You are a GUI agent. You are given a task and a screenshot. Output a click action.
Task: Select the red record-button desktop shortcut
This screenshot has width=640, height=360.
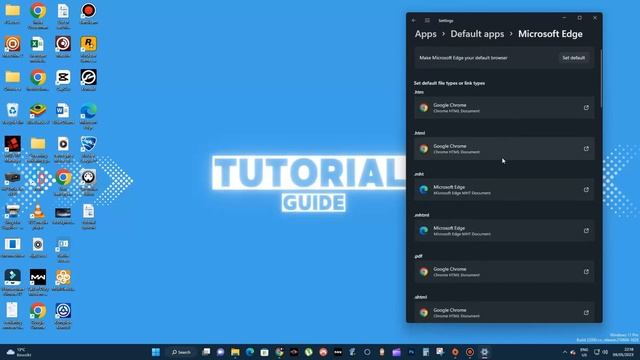coord(88,13)
